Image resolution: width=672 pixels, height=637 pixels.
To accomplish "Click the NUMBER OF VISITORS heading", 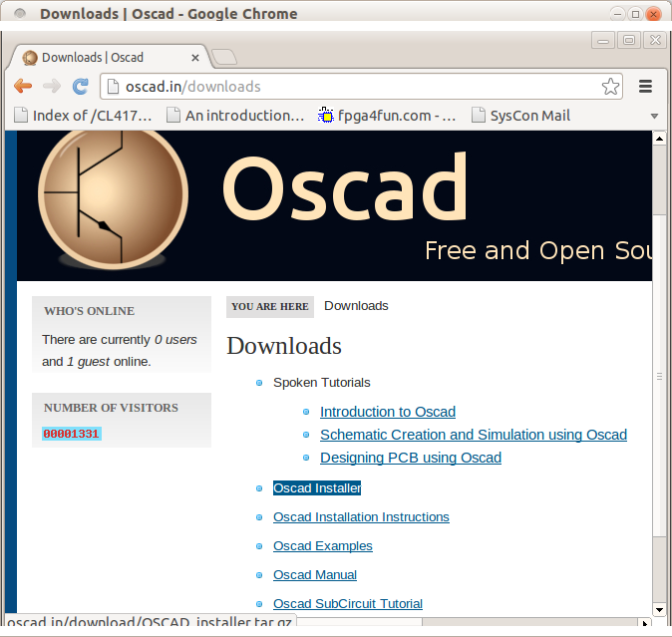I will [x=111, y=408].
